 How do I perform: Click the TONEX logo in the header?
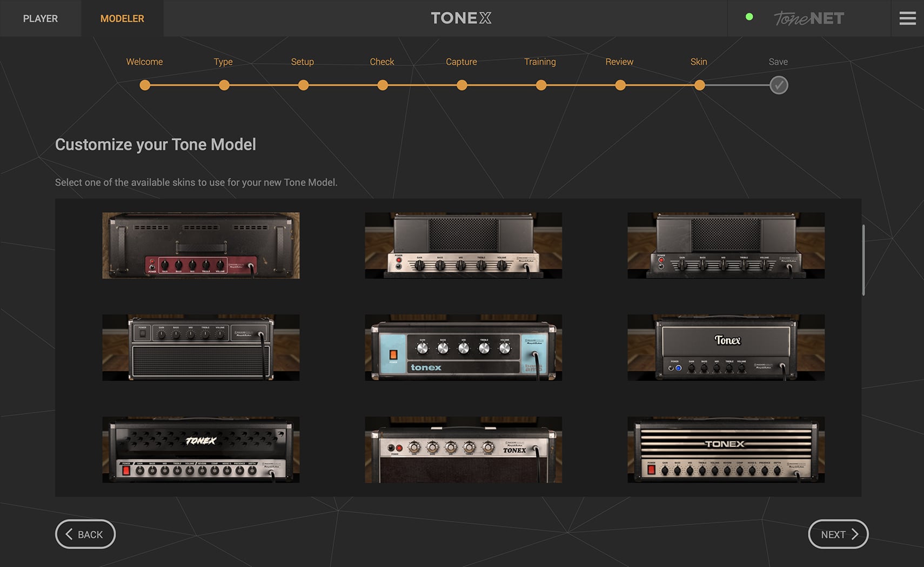[460, 18]
